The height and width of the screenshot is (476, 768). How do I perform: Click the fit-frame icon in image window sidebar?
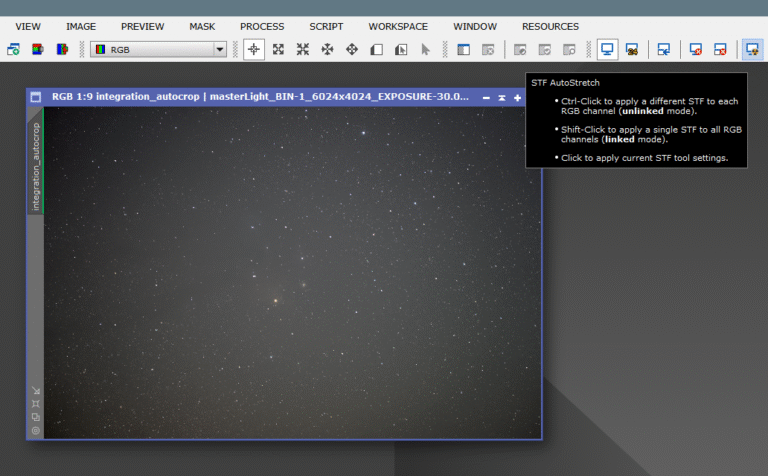pos(36,404)
